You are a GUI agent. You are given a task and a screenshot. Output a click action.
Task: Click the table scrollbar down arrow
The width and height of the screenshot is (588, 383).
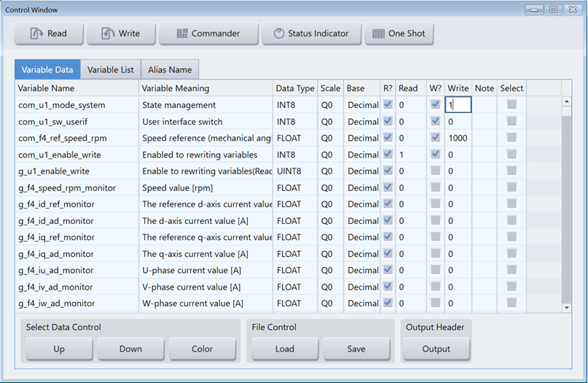coord(567,308)
